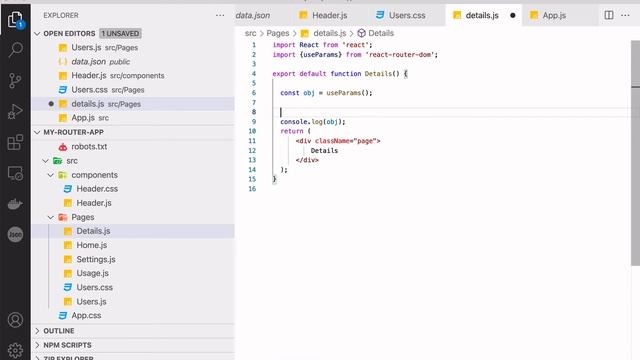Click src in breadcrumb path

251,33
